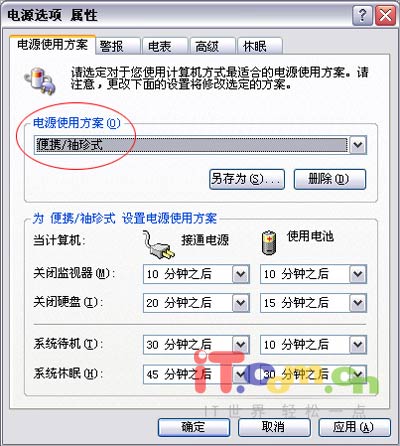The height and width of the screenshot is (446, 400).
Task: Click the 删除 button
Action: point(330,179)
